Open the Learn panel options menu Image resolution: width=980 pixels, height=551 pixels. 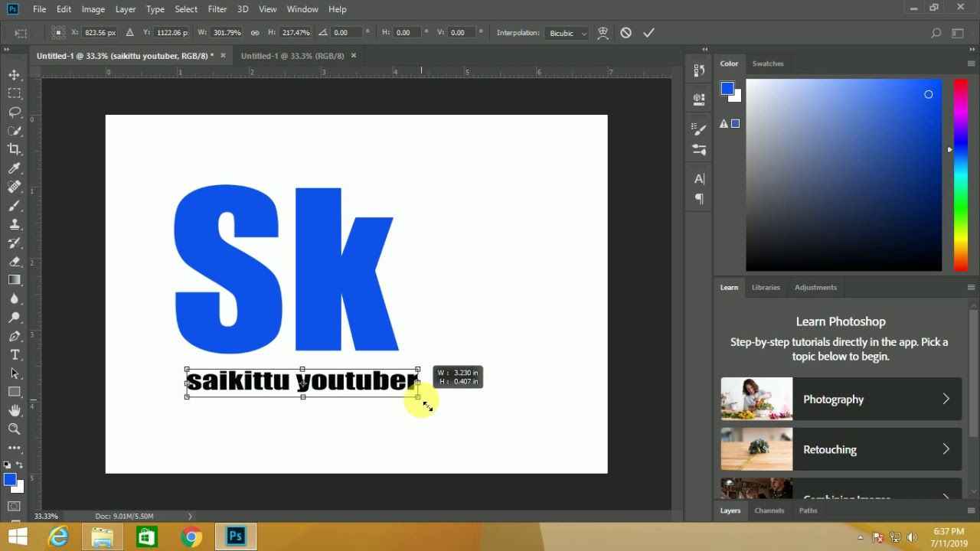[971, 288]
